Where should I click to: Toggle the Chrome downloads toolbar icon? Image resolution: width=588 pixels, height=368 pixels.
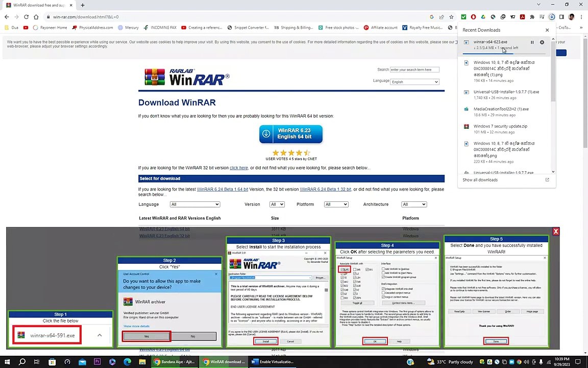point(552,17)
